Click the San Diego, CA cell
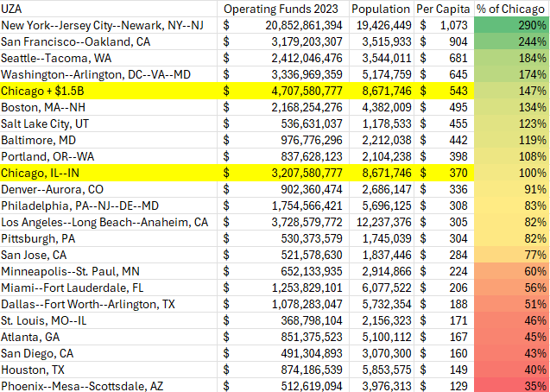 coord(109,353)
